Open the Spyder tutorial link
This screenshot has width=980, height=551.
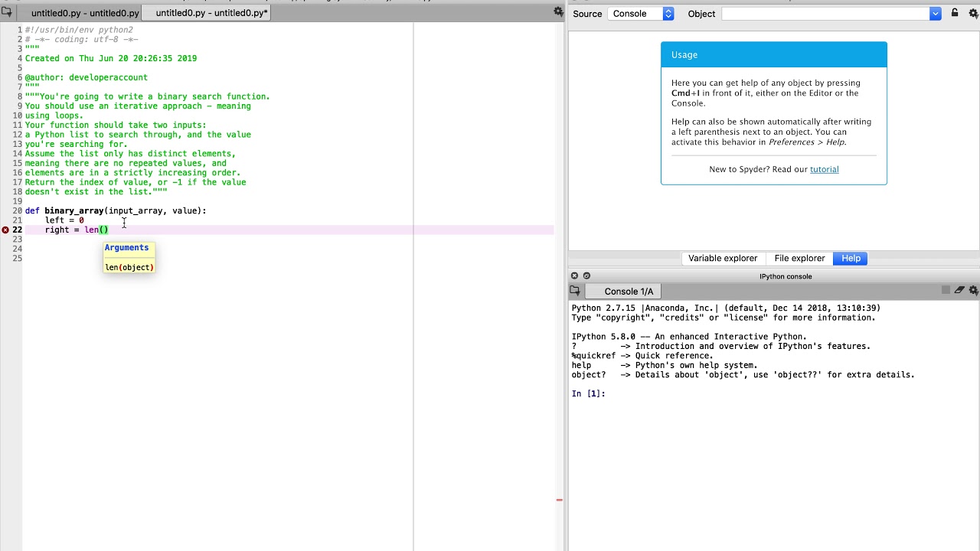tap(824, 169)
